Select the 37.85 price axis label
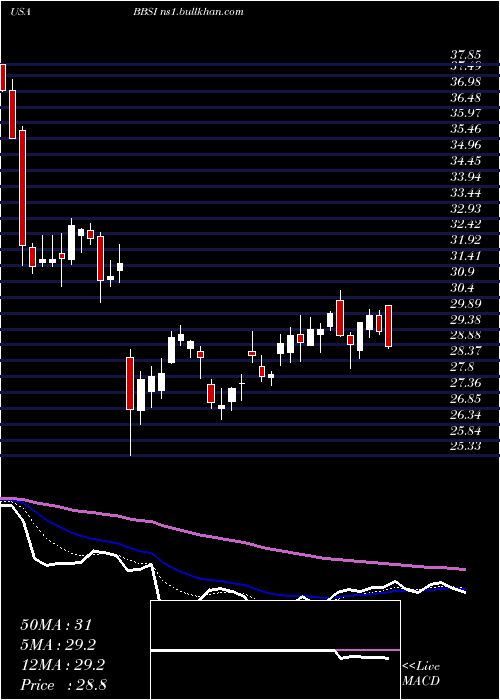The image size is (500, 700). coord(466,55)
